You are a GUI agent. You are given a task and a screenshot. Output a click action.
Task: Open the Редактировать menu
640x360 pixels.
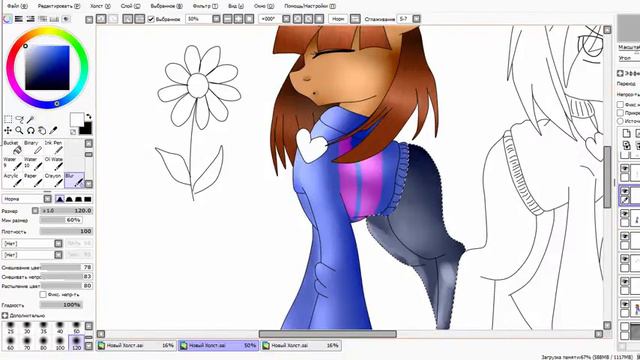click(x=59, y=6)
